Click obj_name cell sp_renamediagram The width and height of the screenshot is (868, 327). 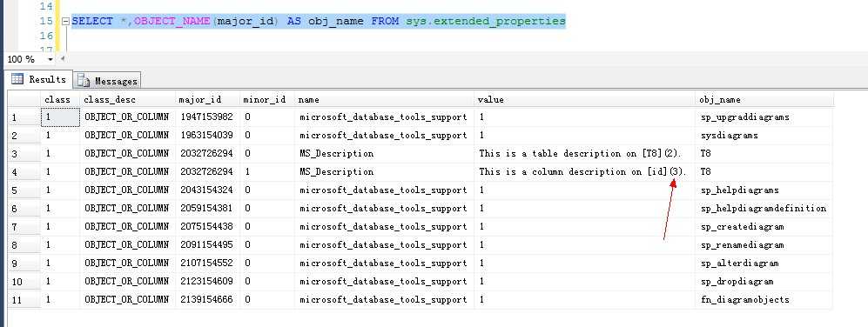[x=764, y=245]
